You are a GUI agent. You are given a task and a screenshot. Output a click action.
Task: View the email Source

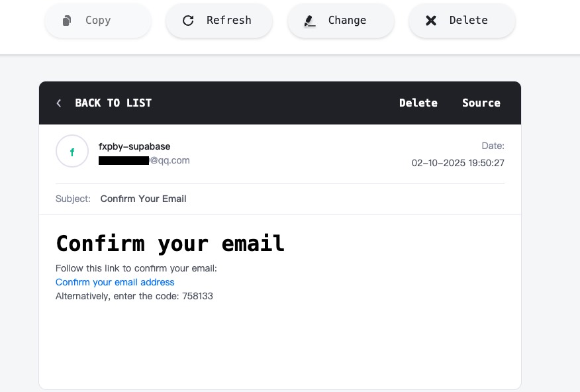[481, 103]
